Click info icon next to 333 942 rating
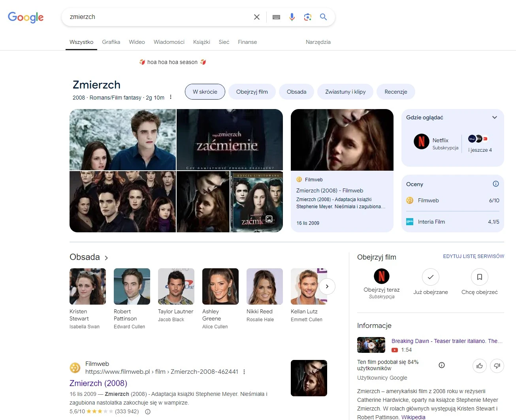The width and height of the screenshot is (516, 420). (x=148, y=411)
